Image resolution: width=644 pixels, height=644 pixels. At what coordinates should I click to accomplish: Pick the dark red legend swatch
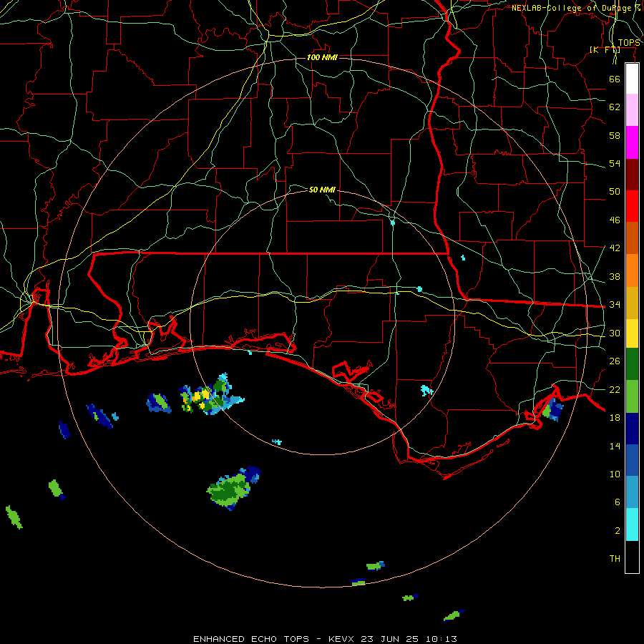632,175
